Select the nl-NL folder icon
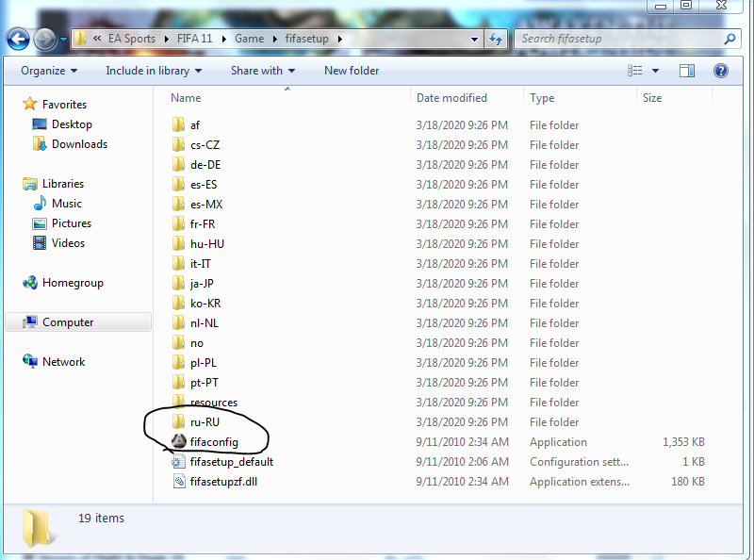 pyautogui.click(x=178, y=322)
